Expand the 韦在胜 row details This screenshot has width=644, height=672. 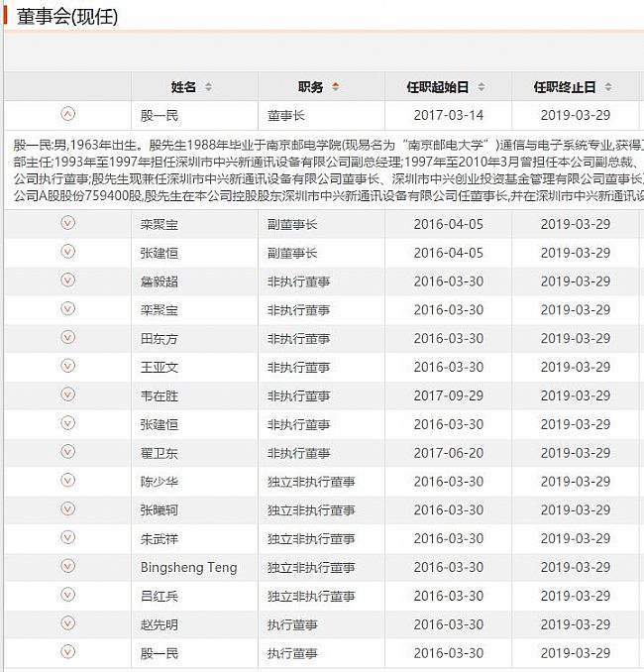[x=67, y=394]
